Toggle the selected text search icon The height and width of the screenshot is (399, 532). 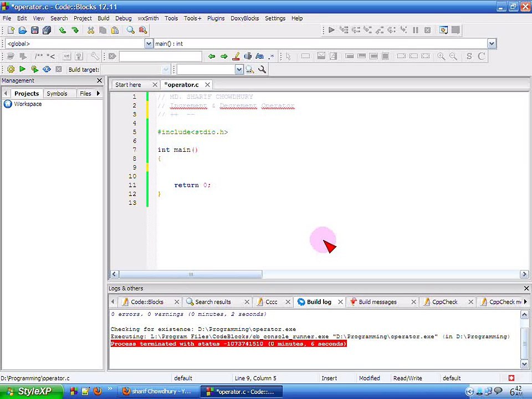[x=248, y=57]
